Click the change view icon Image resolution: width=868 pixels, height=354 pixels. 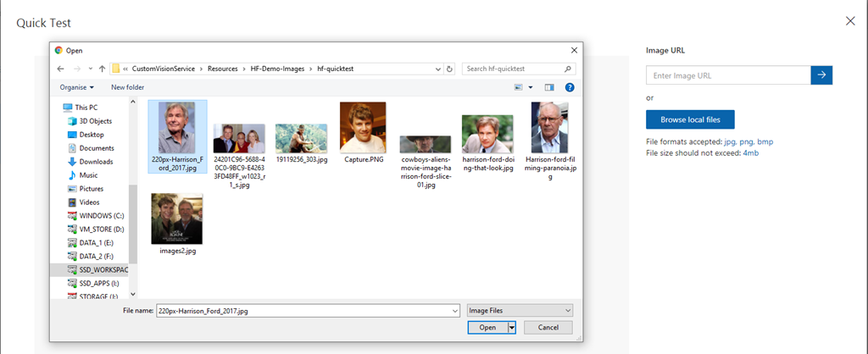coord(518,87)
